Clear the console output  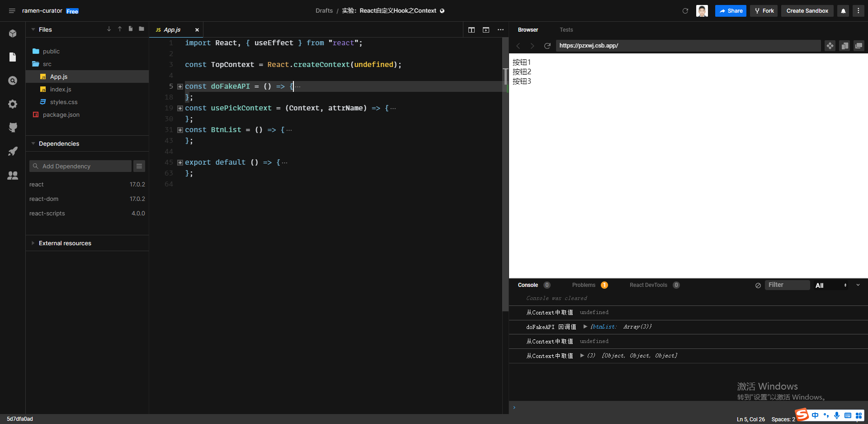click(x=758, y=285)
